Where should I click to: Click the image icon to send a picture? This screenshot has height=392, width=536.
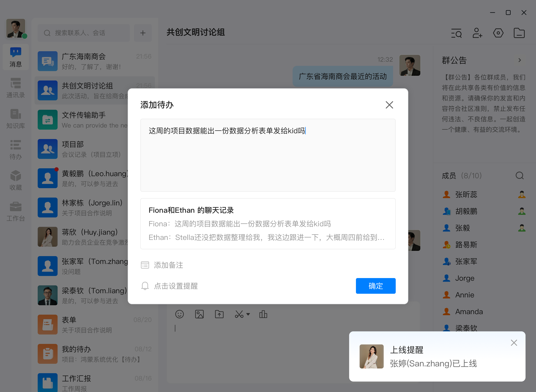click(x=199, y=314)
